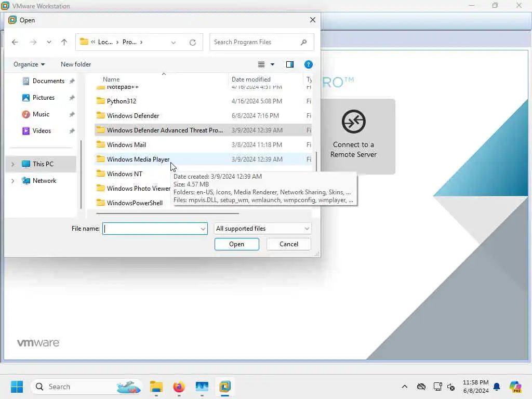Viewport: 532px width, 399px height.
Task: Open Documents in the navigation pane
Action: pos(48,81)
